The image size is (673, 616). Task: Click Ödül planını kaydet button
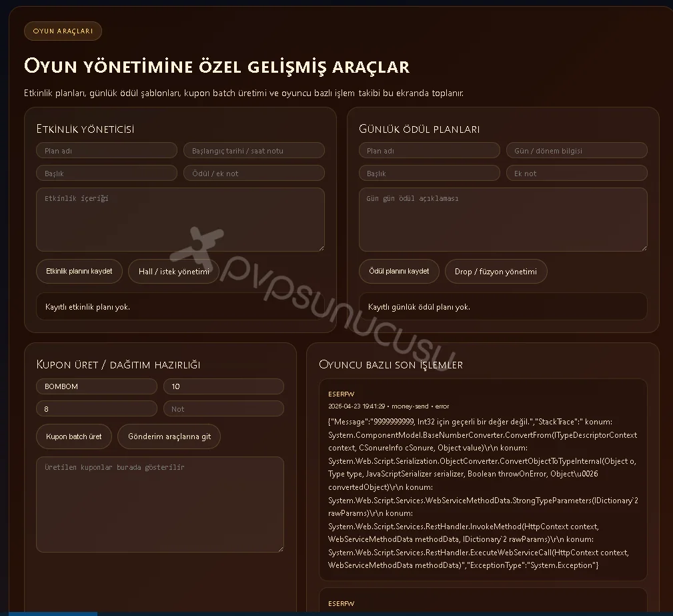click(399, 271)
